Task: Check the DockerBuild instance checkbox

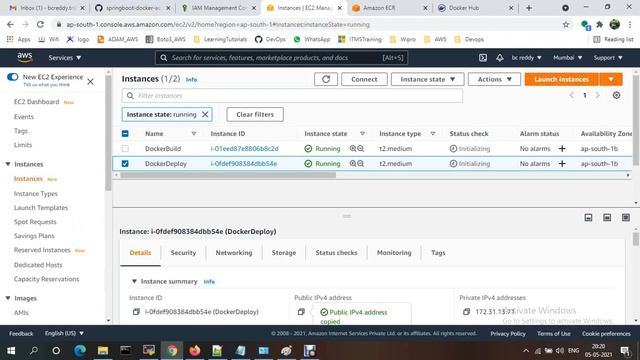Action: click(x=125, y=149)
